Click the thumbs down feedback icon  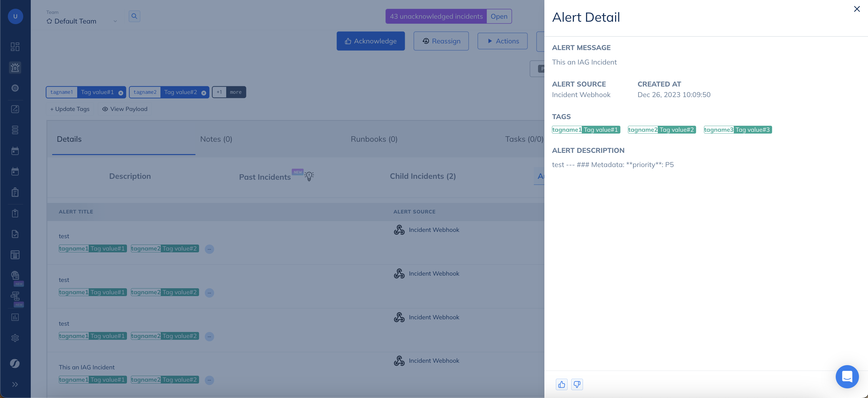577,384
